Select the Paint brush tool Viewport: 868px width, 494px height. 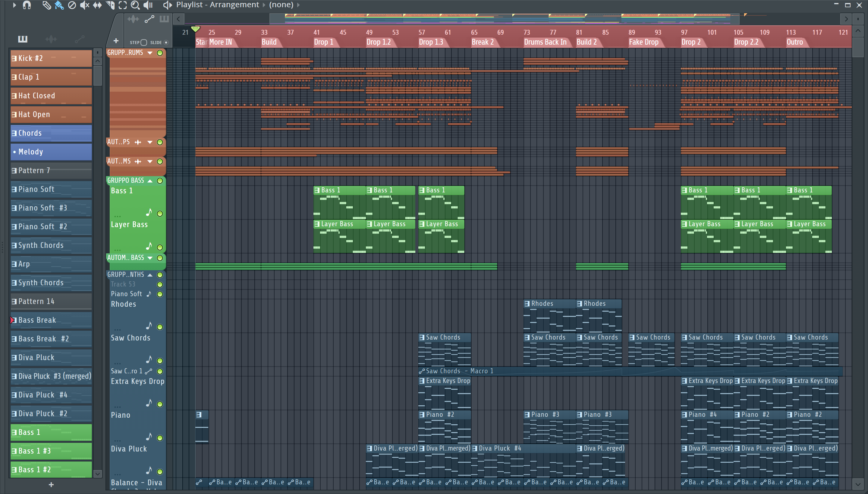click(59, 5)
